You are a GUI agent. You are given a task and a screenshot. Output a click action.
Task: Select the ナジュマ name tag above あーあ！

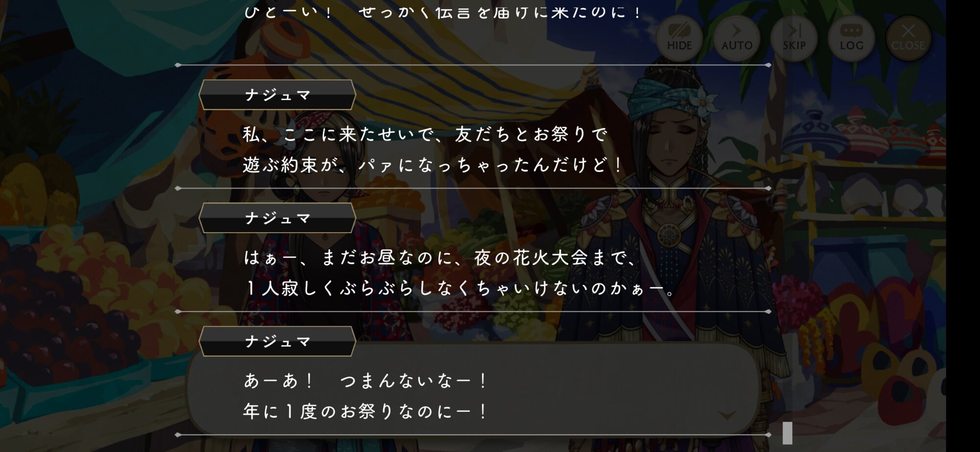(277, 341)
